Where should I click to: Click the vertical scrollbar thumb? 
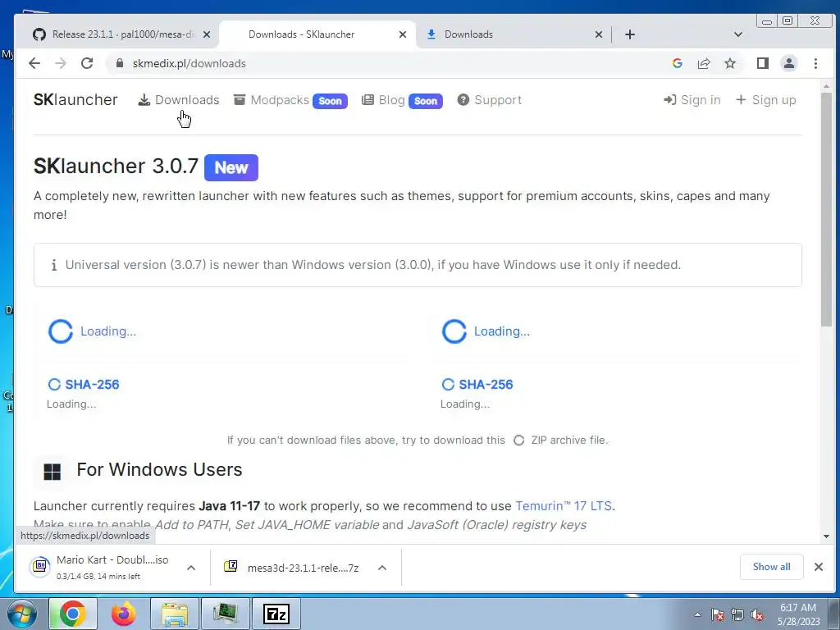click(826, 209)
